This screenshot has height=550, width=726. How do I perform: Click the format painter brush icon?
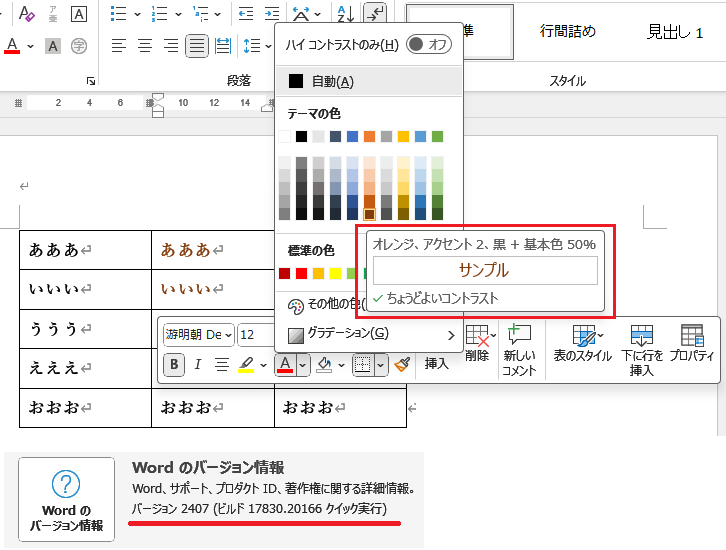[x=402, y=365]
